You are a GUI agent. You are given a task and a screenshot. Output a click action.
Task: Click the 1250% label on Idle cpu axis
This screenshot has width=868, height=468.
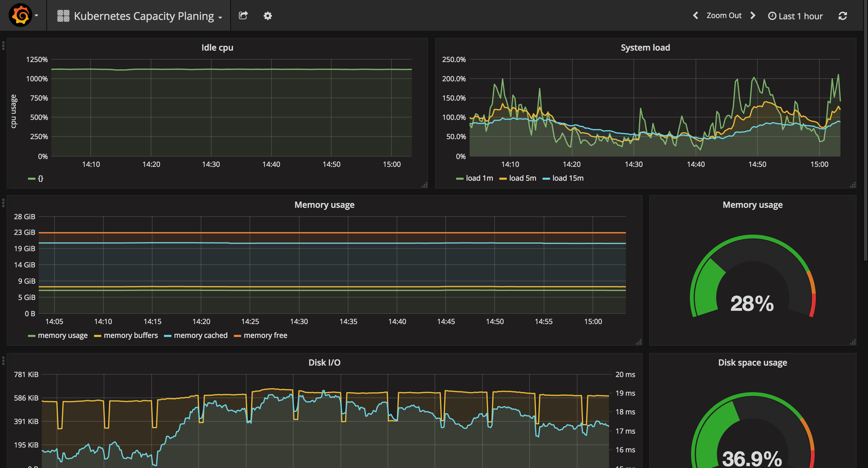[37, 60]
